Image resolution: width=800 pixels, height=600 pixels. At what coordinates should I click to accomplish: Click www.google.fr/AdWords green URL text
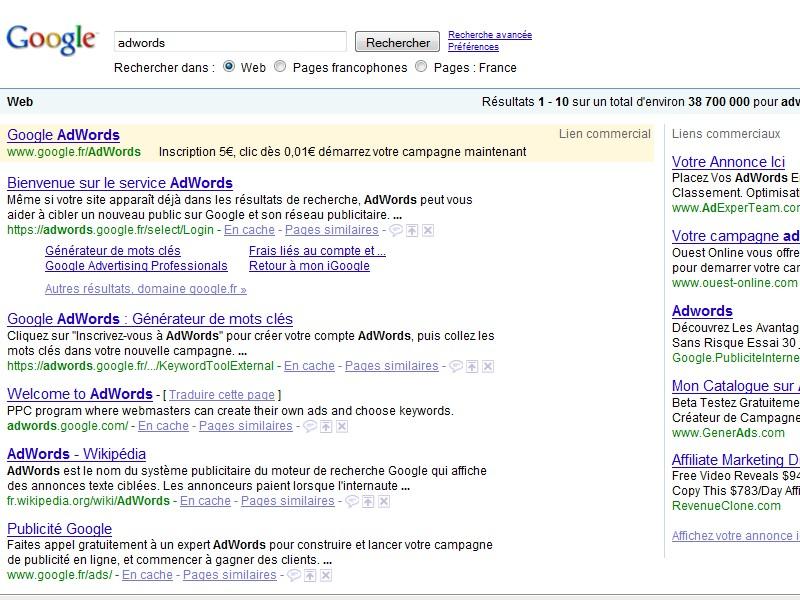point(74,152)
